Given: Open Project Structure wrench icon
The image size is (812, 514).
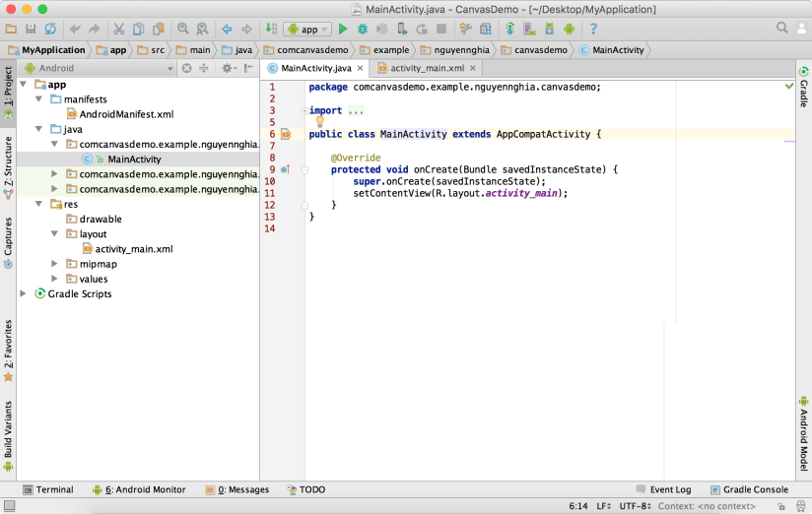Looking at the screenshot, I should point(465,29).
